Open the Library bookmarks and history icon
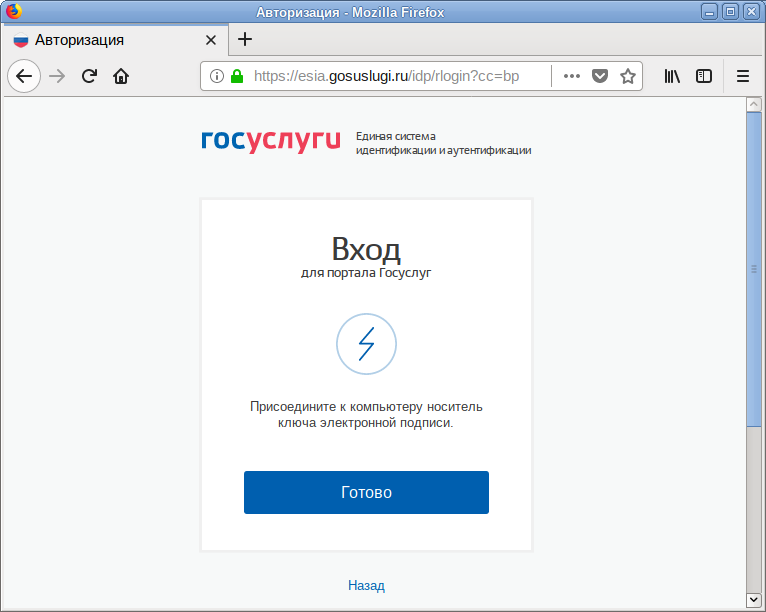Viewport: 766px width, 612px height. point(672,76)
